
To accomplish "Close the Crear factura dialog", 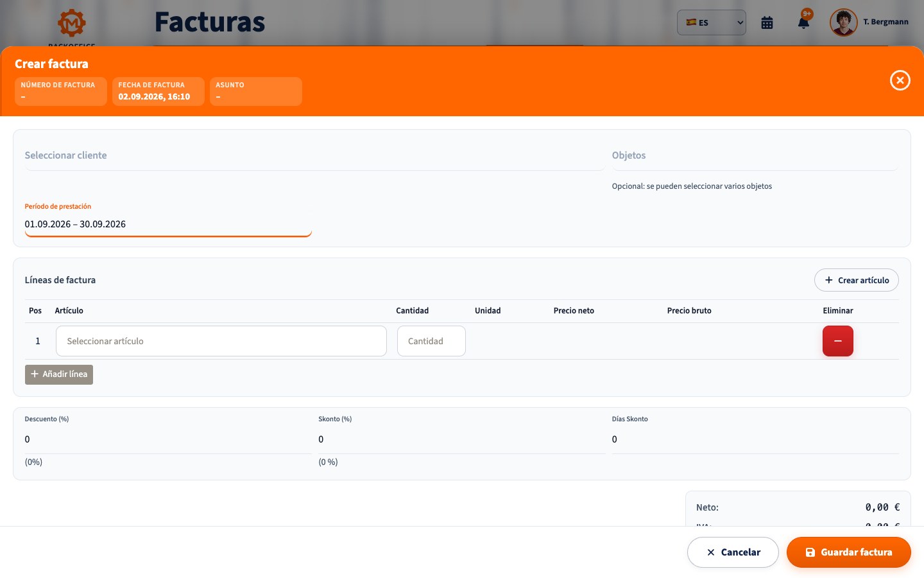I will click(900, 80).
